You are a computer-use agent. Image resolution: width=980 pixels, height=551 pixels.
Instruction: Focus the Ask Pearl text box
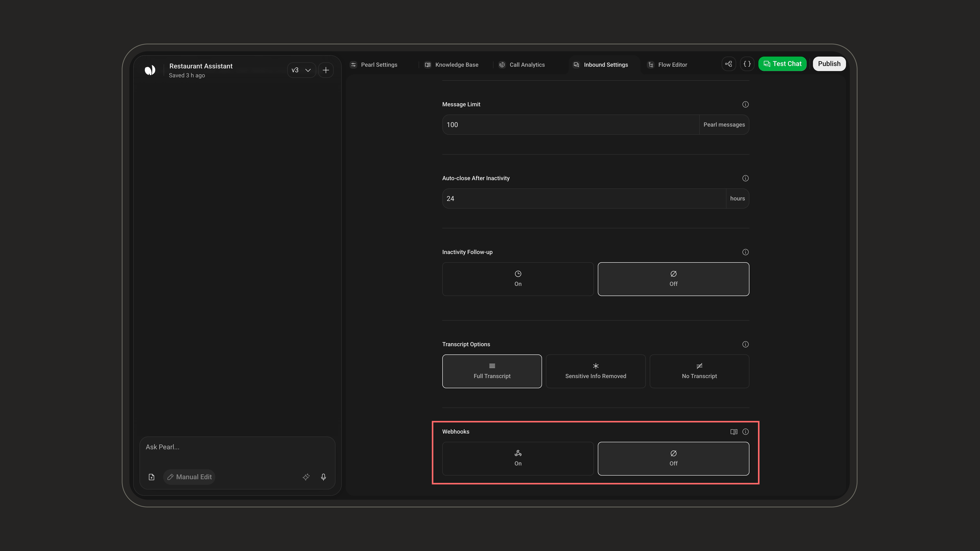click(237, 447)
